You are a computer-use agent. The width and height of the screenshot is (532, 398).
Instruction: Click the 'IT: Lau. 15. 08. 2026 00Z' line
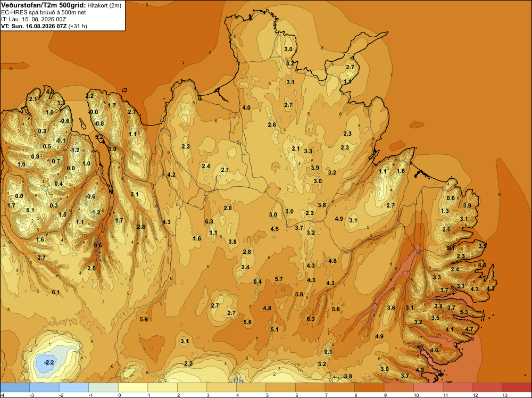point(34,19)
